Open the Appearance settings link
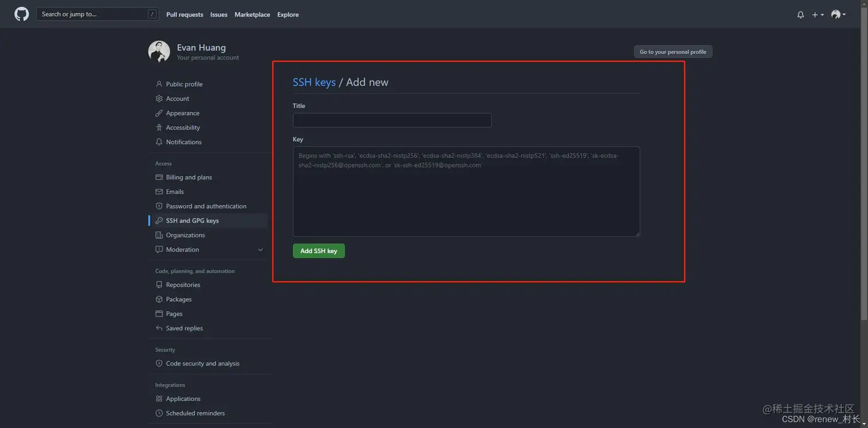868x428 pixels. tap(183, 113)
